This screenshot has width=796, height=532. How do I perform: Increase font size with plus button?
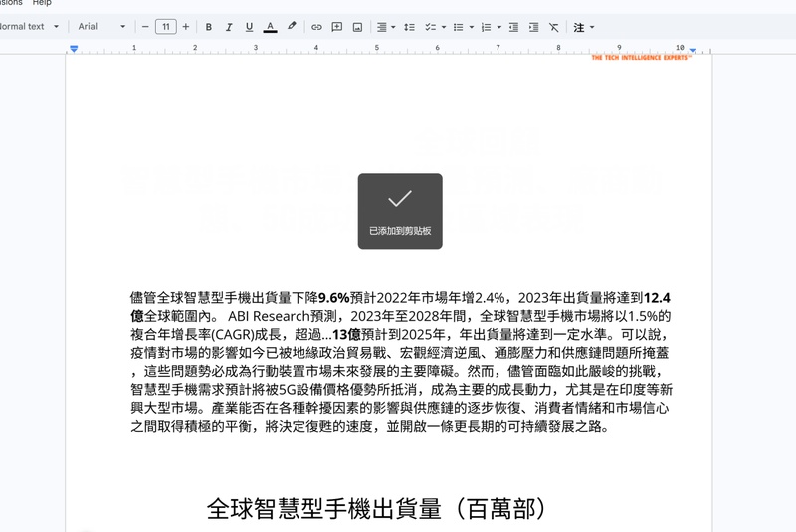(x=186, y=27)
